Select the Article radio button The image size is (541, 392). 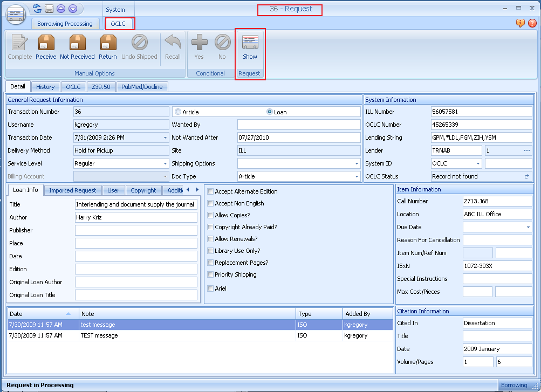pos(178,112)
